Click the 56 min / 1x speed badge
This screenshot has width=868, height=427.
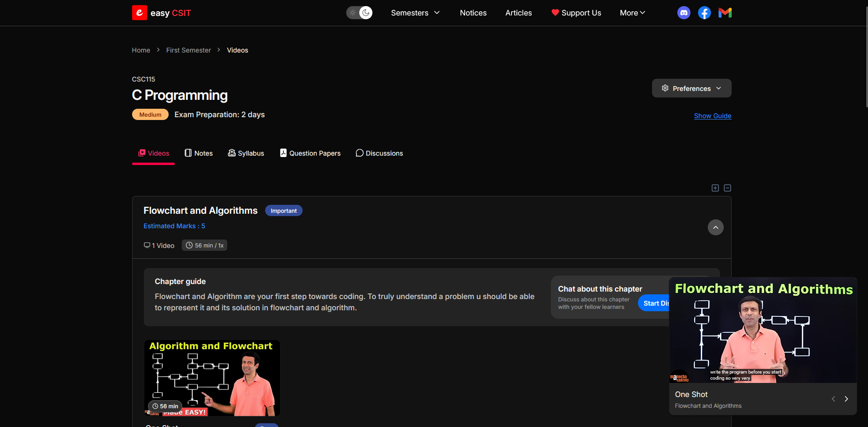[x=204, y=245]
